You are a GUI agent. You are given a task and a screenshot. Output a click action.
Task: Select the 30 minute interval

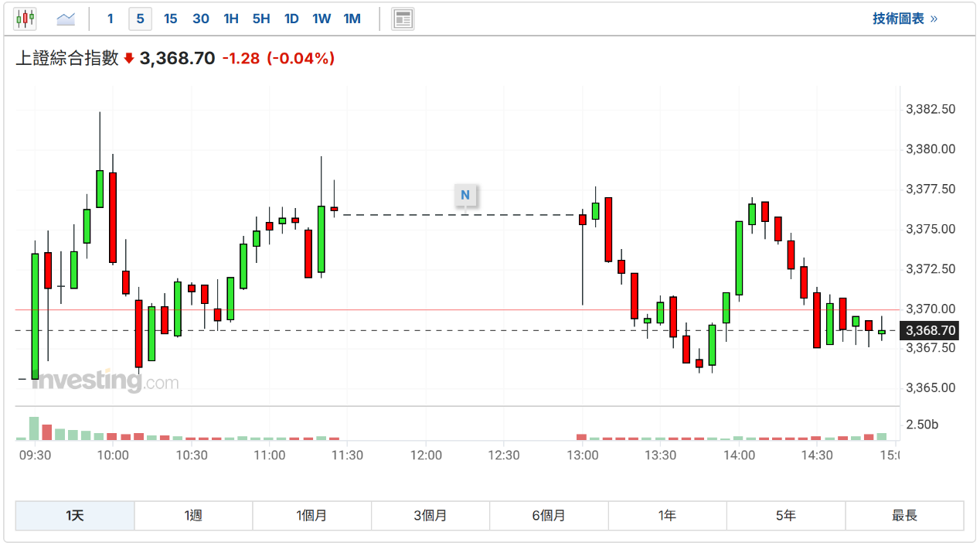point(201,19)
